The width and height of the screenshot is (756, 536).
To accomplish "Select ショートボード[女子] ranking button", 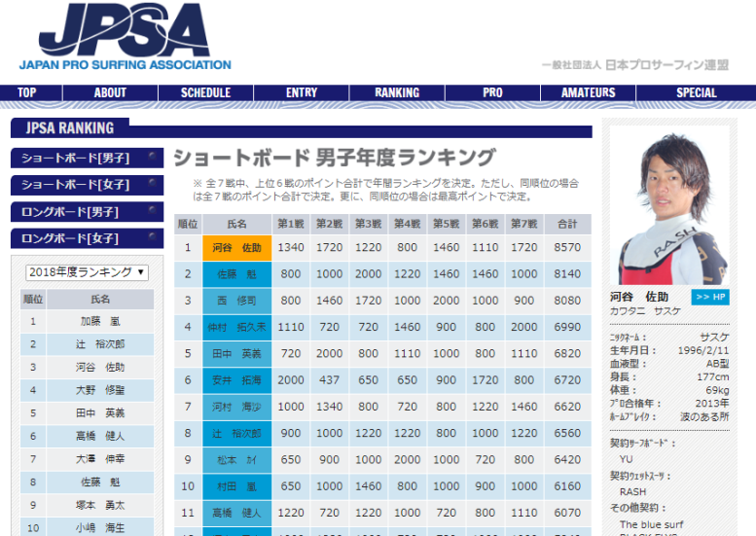I will (87, 185).
